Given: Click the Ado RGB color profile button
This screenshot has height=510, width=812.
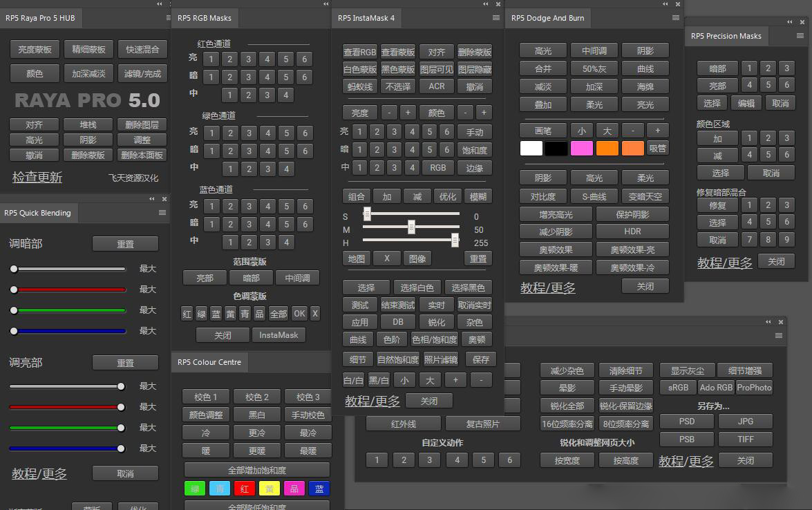Looking at the screenshot, I should tap(716, 387).
